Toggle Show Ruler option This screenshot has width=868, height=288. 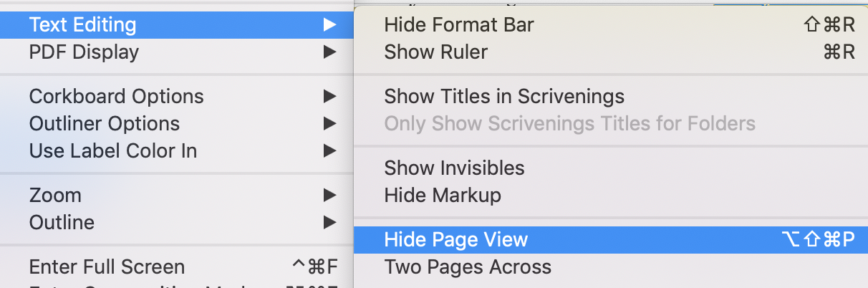[x=611, y=52]
